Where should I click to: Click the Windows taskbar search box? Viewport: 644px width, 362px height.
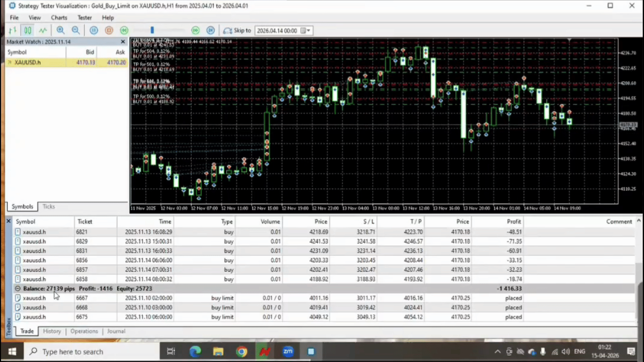coord(91,352)
